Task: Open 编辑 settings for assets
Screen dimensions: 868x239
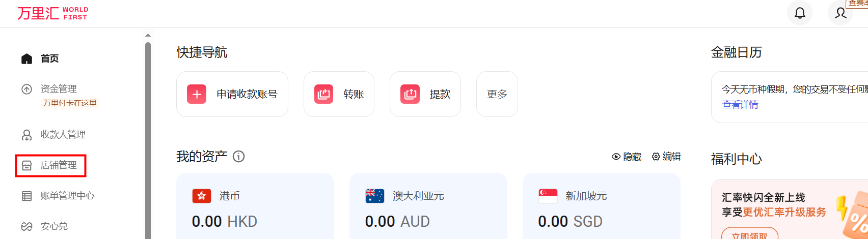Action: pyautogui.click(x=666, y=157)
